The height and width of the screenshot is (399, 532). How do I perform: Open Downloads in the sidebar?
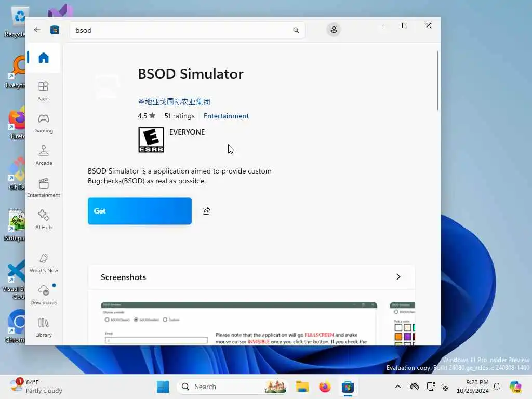[44, 295]
